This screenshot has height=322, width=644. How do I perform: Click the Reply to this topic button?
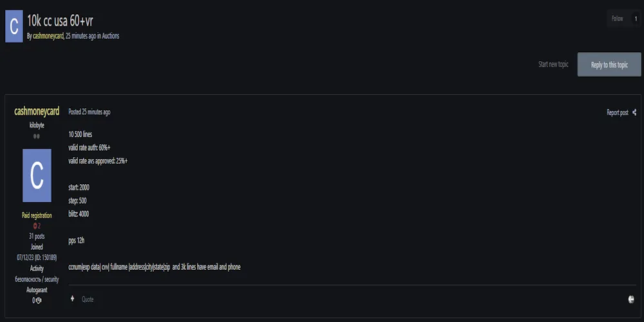pos(609,64)
